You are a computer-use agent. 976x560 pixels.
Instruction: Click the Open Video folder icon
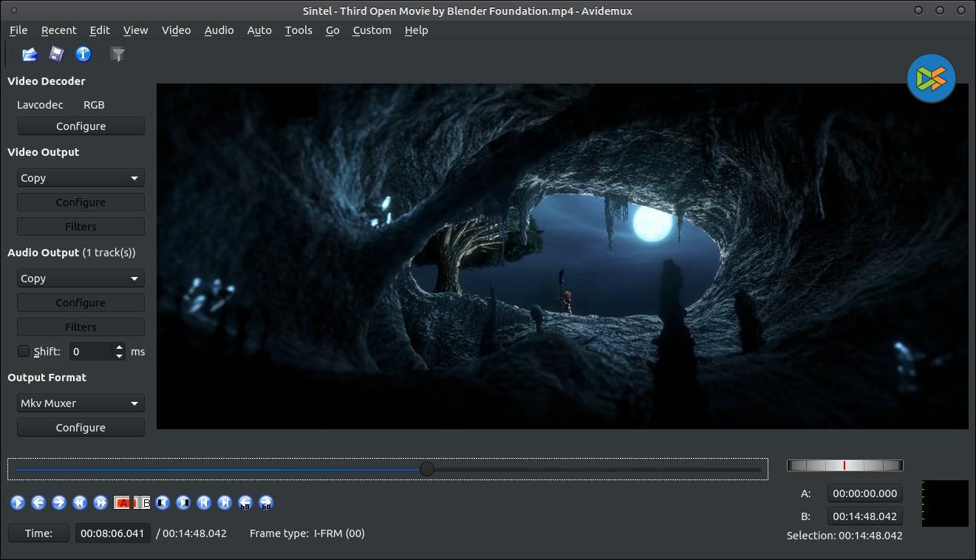pos(30,54)
